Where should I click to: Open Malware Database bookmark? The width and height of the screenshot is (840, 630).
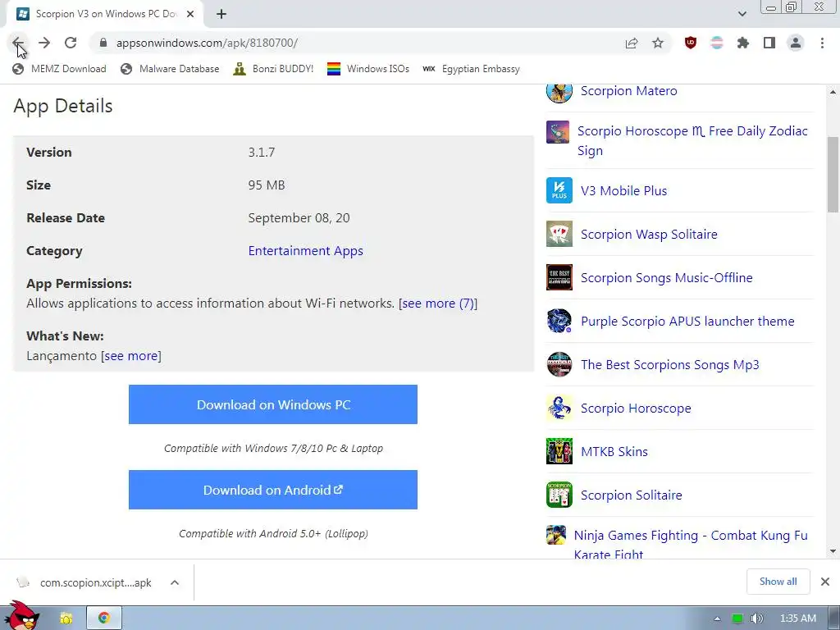(170, 69)
